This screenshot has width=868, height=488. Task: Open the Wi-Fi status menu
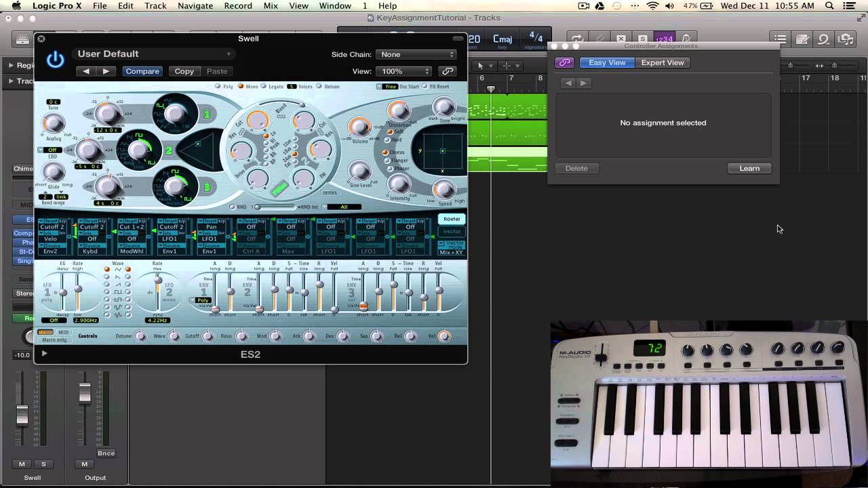(x=653, y=6)
